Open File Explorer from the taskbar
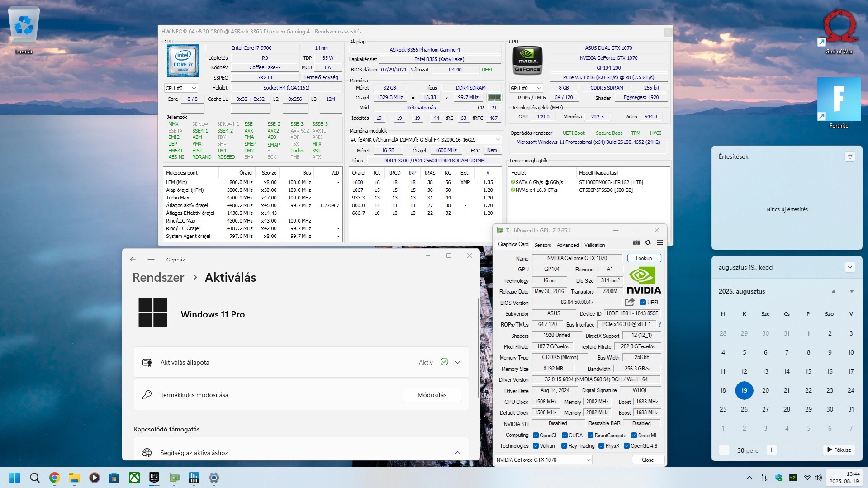 75,478
